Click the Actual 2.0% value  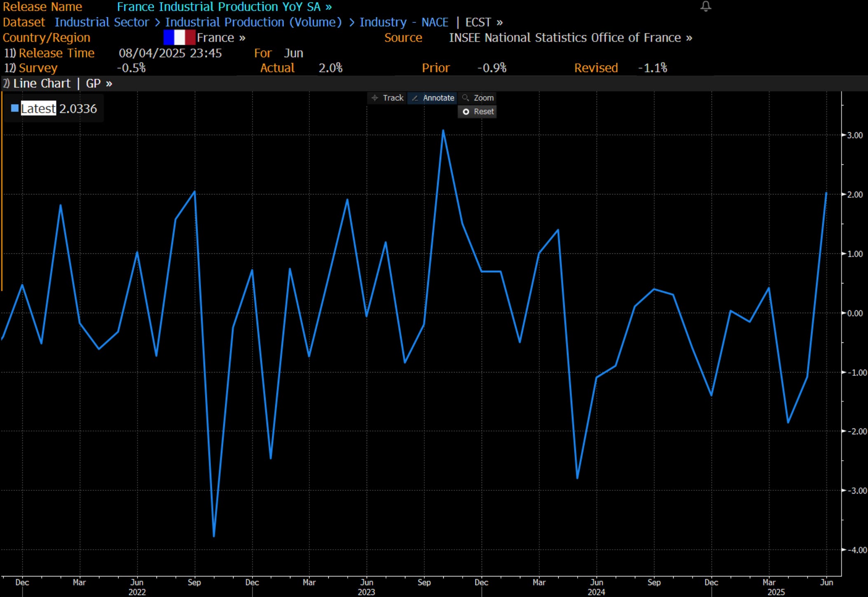[x=330, y=68]
